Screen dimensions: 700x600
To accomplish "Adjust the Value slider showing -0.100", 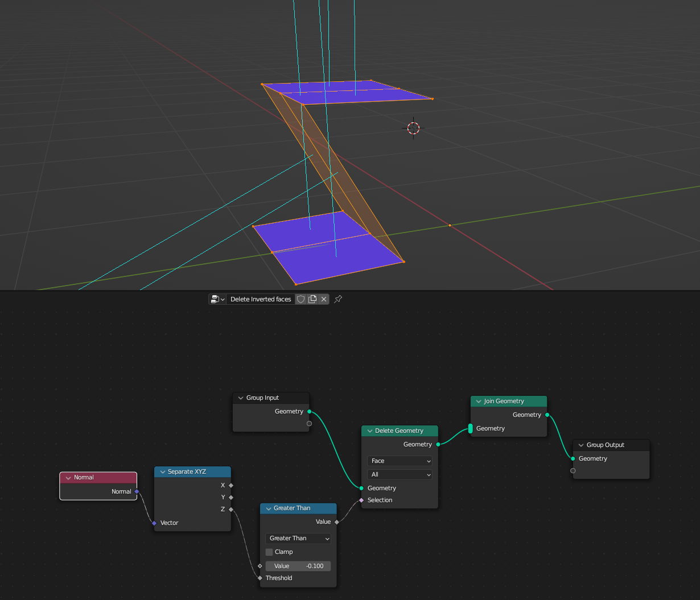I will point(298,566).
